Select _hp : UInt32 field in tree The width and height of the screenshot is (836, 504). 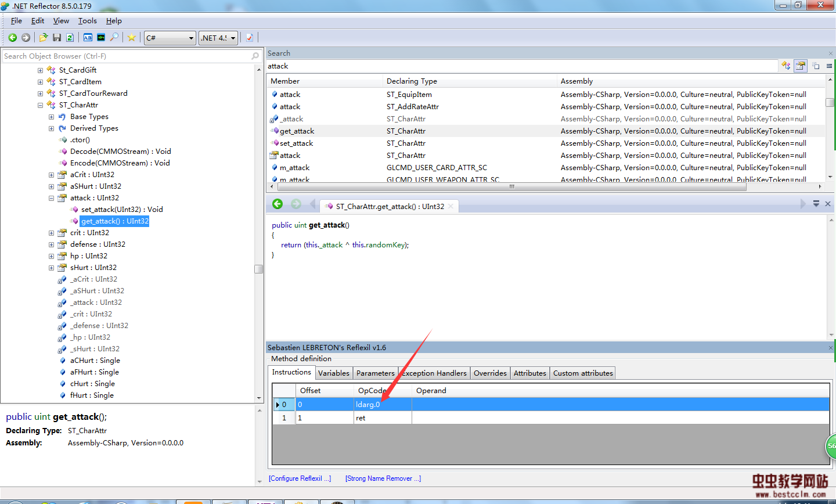click(x=90, y=337)
